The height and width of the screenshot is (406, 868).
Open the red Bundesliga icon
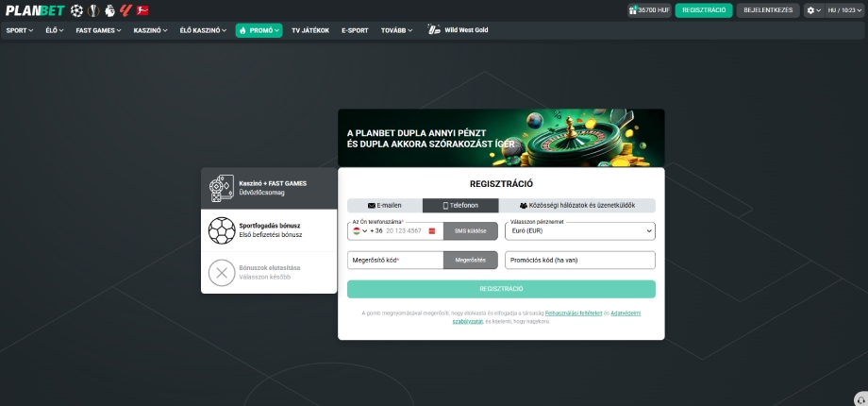142,10
